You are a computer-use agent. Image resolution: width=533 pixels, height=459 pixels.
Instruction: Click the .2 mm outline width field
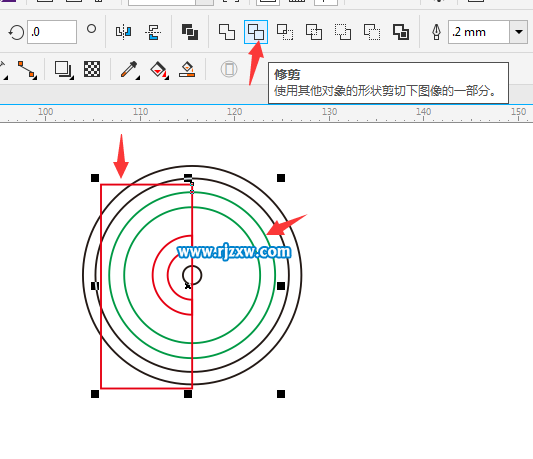pyautogui.click(x=479, y=32)
